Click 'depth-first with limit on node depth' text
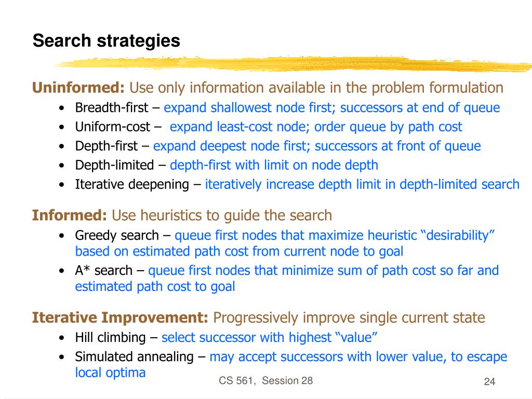The height and width of the screenshot is (399, 532). (274, 165)
